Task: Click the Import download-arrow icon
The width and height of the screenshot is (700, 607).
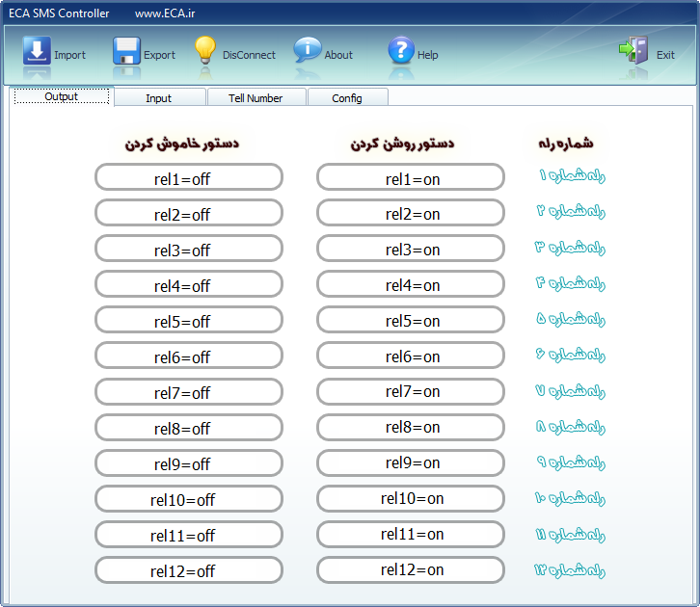Action: tap(37, 50)
